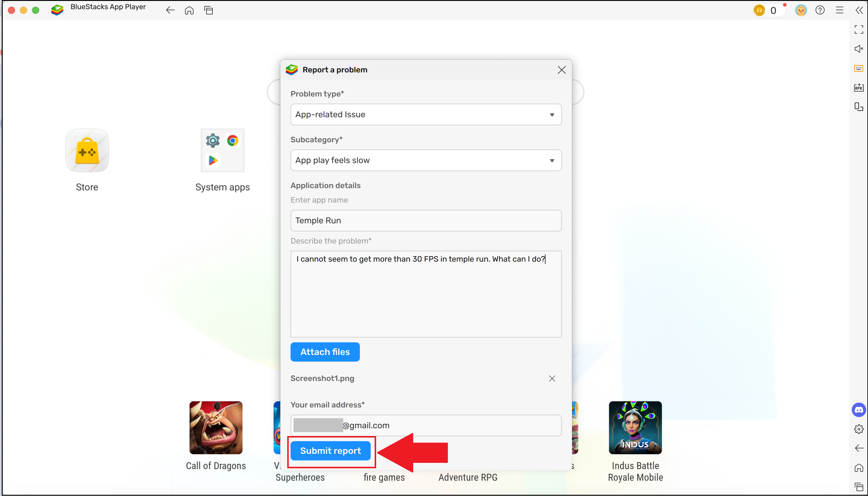Expand the Subcategory dropdown
This screenshot has width=868, height=496.
point(426,160)
